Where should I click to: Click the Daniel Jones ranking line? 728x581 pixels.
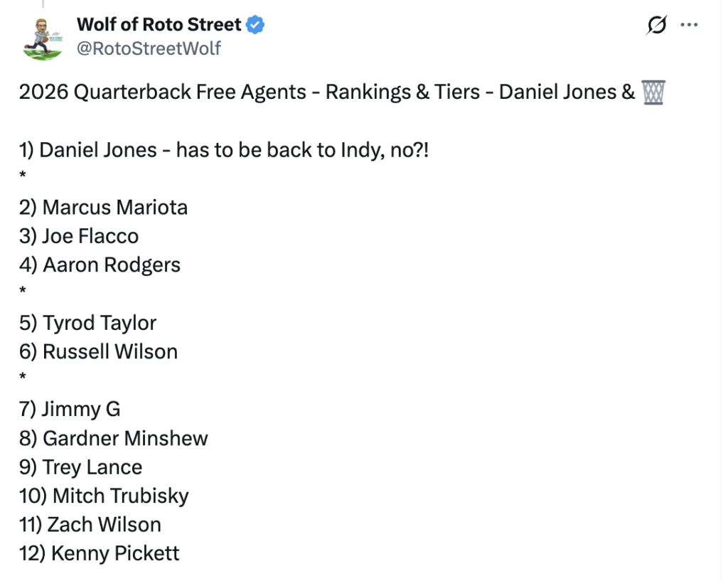224,150
